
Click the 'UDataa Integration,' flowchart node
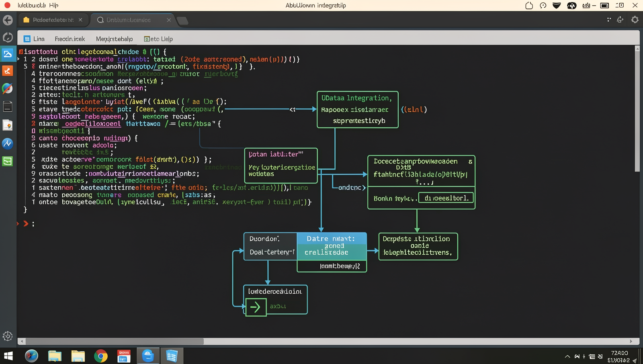pyautogui.click(x=358, y=109)
